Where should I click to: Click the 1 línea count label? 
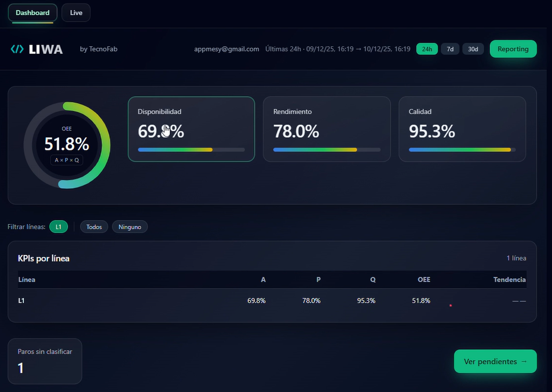point(516,258)
